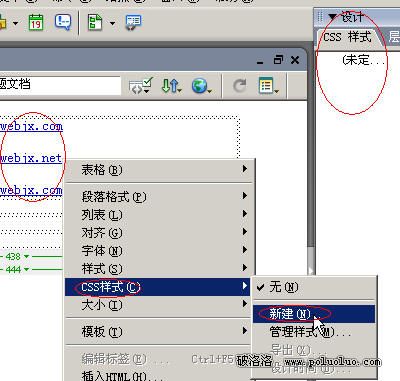Image resolution: width=400 pixels, height=381 pixels.
Task: Open the 样式(S) context submenu
Action: pos(159,268)
